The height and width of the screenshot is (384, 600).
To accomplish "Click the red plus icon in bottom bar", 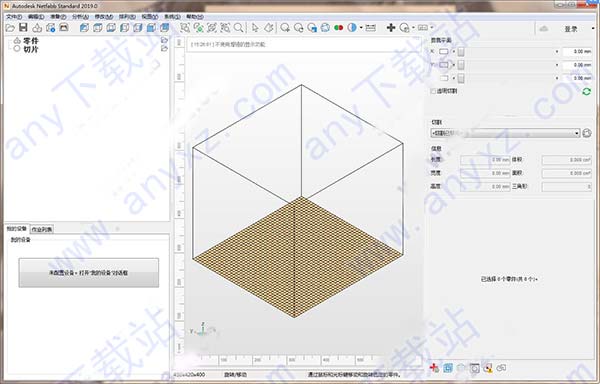I will pyautogui.click(x=434, y=368).
